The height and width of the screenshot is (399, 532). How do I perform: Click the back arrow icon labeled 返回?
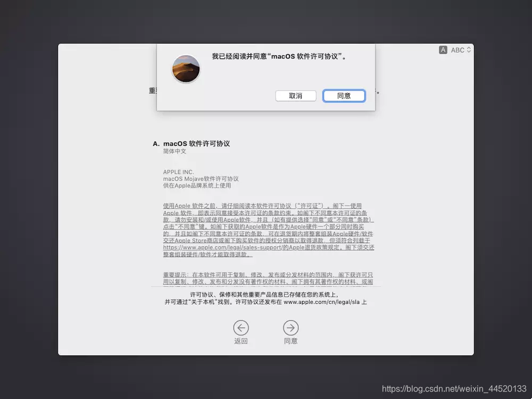coord(241,328)
